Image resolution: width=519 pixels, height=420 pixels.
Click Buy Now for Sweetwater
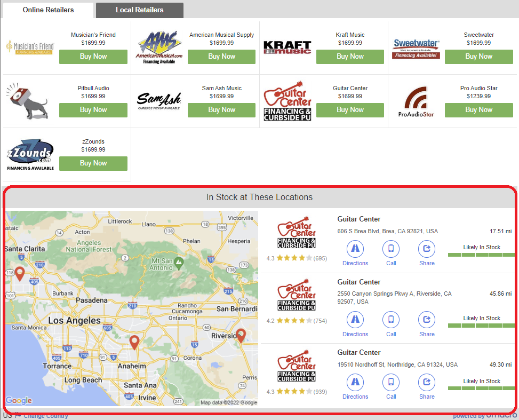[x=478, y=57]
